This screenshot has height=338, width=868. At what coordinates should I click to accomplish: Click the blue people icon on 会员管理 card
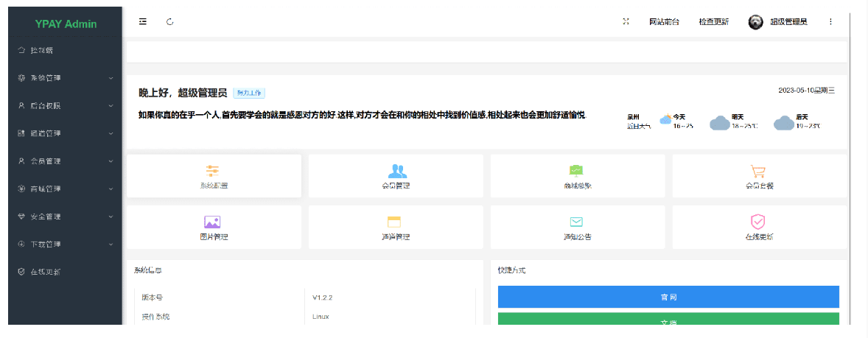pyautogui.click(x=396, y=170)
